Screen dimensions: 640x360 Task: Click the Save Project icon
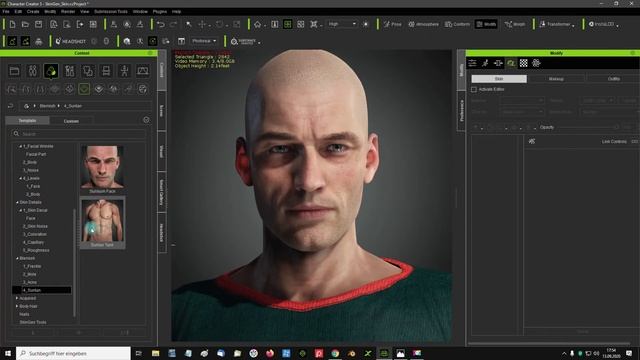coord(38,24)
